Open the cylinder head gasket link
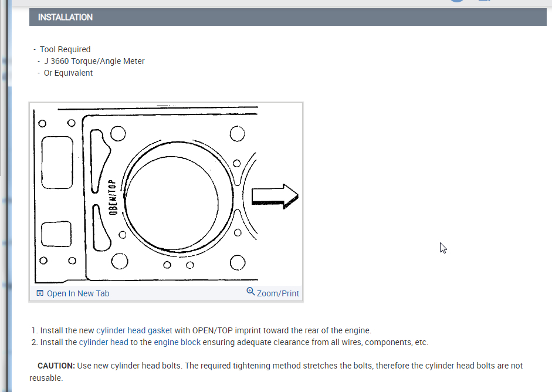Image resolution: width=552 pixels, height=392 pixels. coord(134,330)
